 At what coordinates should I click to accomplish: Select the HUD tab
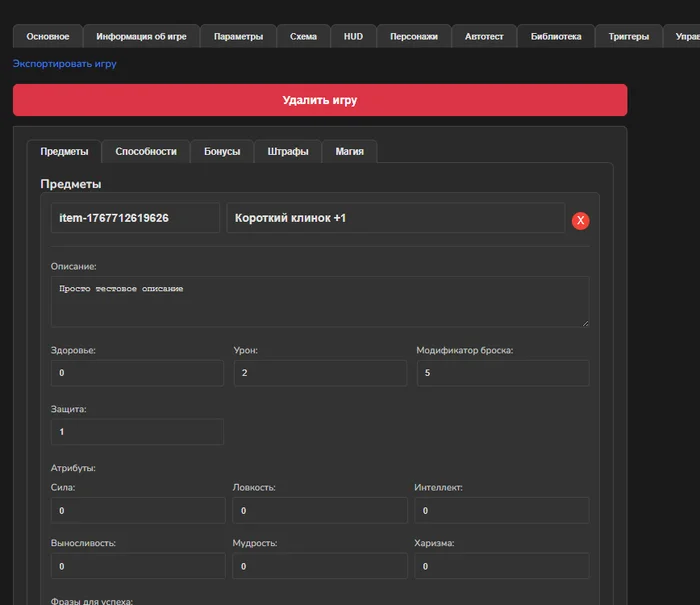pos(353,36)
